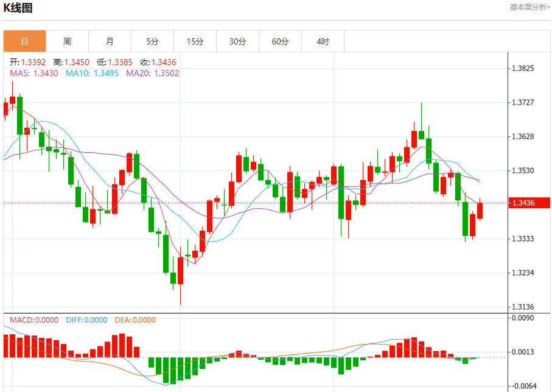Screen dimensions: 552x392
Task: Open the 月 monthly chart tab
Action: pyautogui.click(x=110, y=41)
